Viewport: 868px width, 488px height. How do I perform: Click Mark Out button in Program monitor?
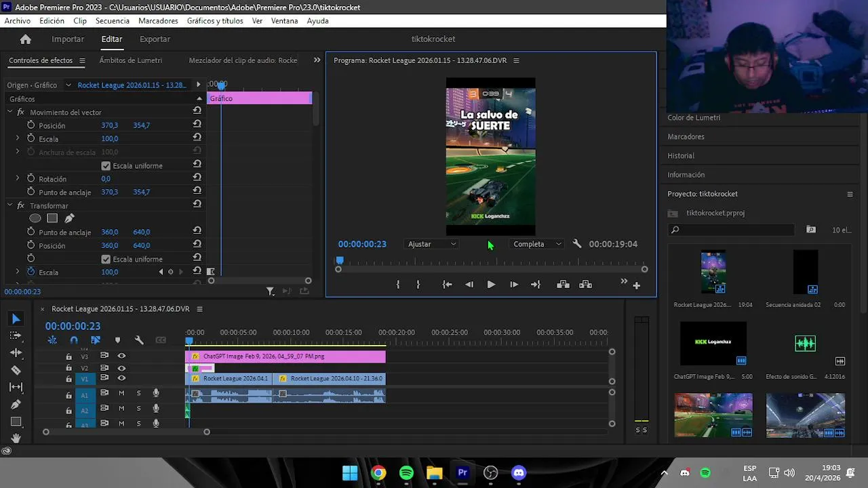[418, 285]
